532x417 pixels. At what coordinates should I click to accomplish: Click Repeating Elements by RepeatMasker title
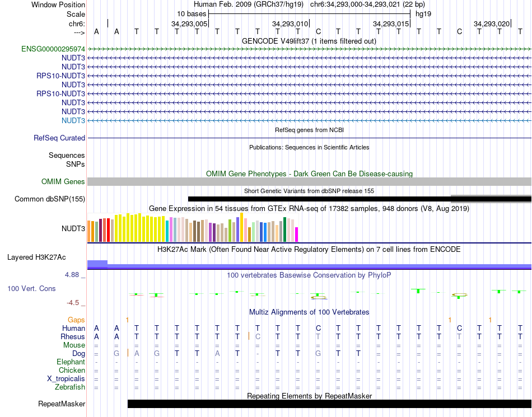[x=309, y=396]
